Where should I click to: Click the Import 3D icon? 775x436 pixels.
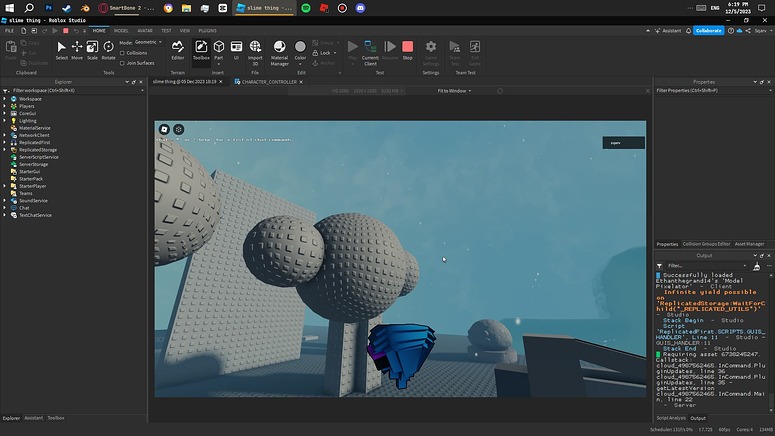click(255, 49)
